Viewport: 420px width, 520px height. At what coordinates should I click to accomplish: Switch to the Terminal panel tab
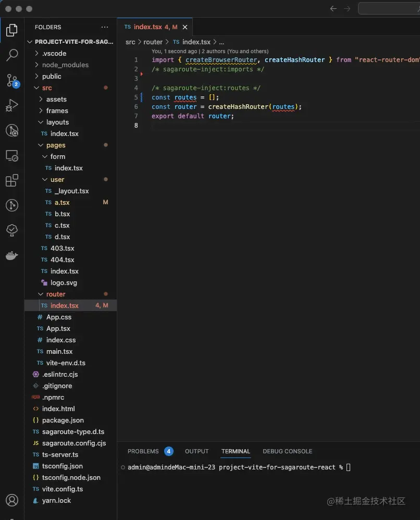236,451
